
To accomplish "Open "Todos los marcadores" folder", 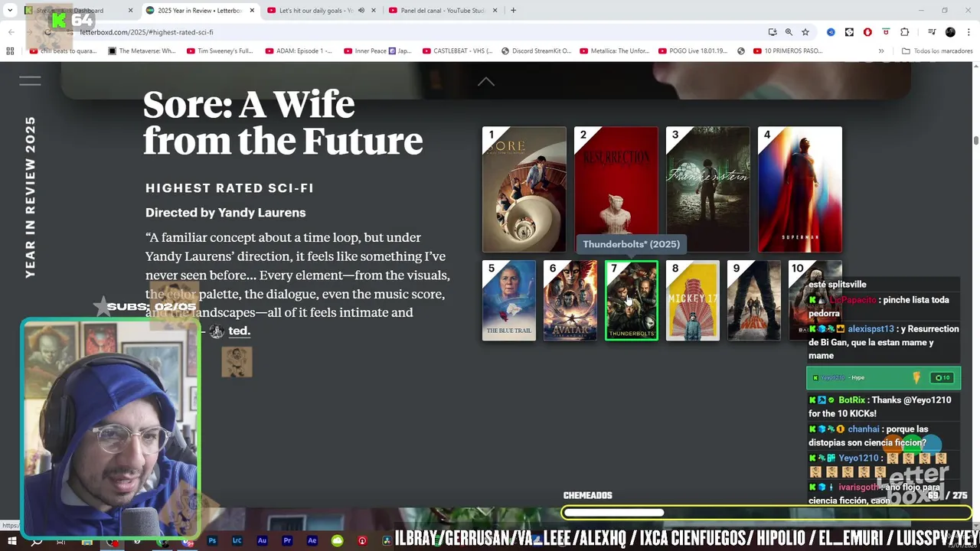I will coord(937,51).
